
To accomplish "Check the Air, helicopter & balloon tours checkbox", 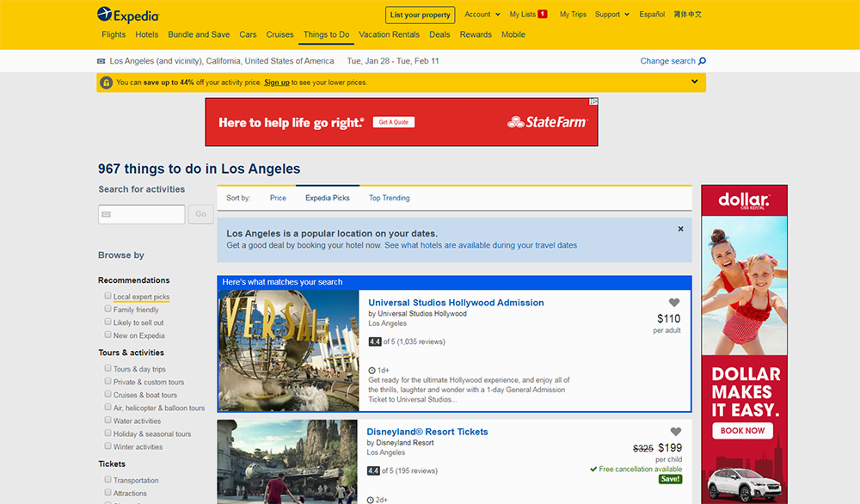I will [x=108, y=407].
